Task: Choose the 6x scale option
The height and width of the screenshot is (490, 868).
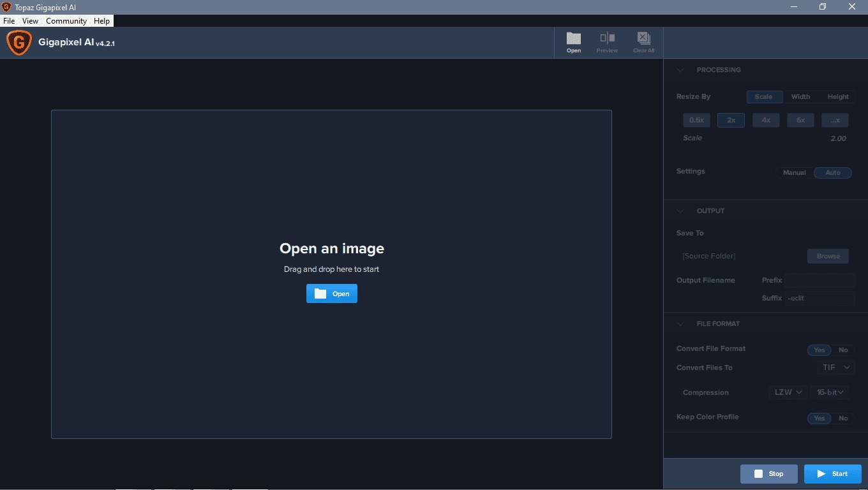Action: pyautogui.click(x=800, y=120)
